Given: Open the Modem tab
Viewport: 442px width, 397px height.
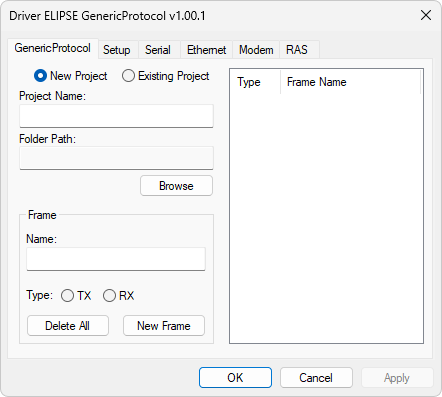Looking at the screenshot, I should tap(256, 50).
